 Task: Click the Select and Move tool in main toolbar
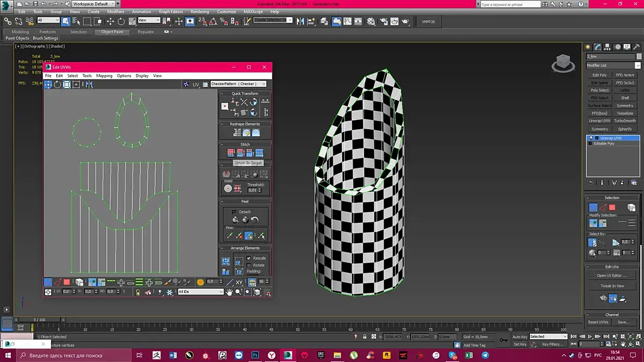pyautogui.click(x=110, y=22)
